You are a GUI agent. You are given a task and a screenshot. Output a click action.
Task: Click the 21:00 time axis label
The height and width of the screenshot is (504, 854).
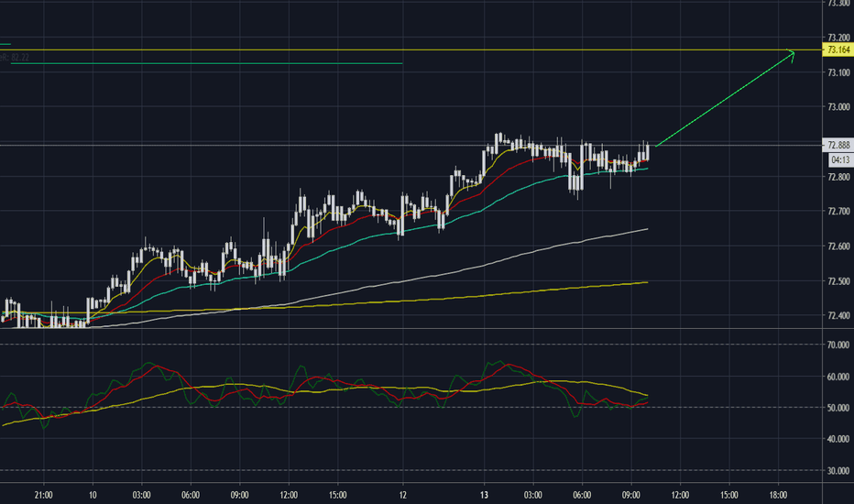(43, 495)
